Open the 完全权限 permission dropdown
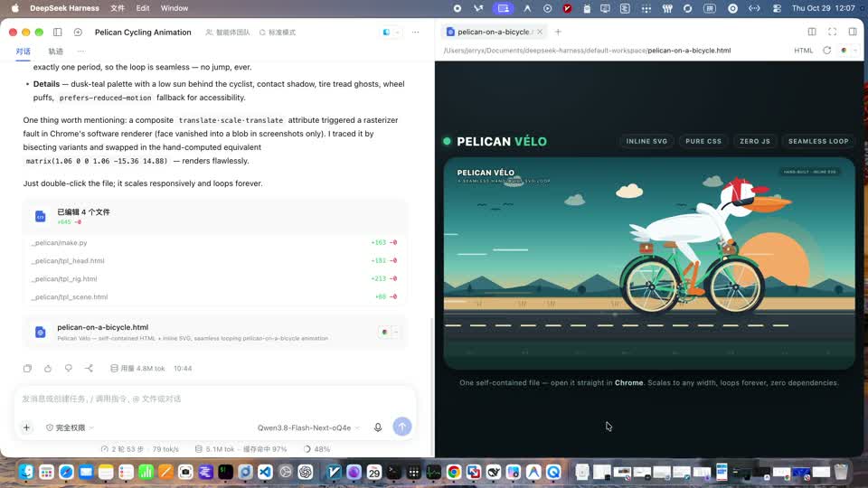Image resolution: width=868 pixels, height=488 pixels. 70,427
